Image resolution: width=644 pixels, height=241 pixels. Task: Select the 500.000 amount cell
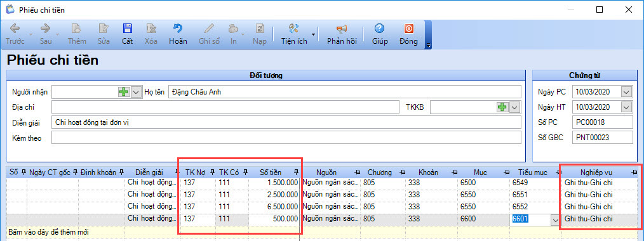274,219
